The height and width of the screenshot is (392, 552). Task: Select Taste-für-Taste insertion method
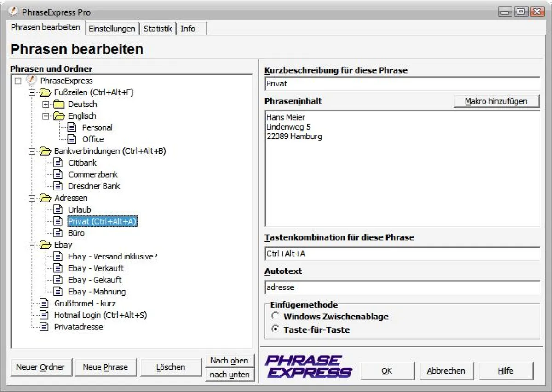(275, 329)
